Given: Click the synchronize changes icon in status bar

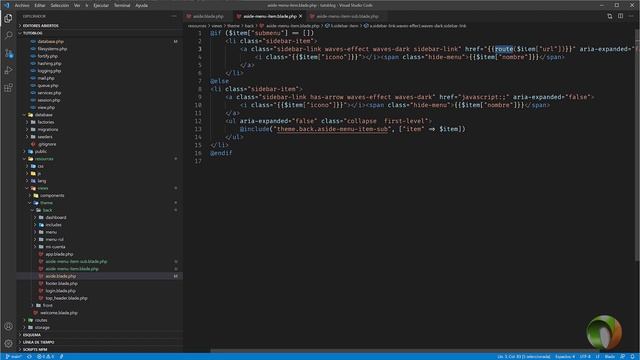Looking at the screenshot, I should (x=29, y=356).
